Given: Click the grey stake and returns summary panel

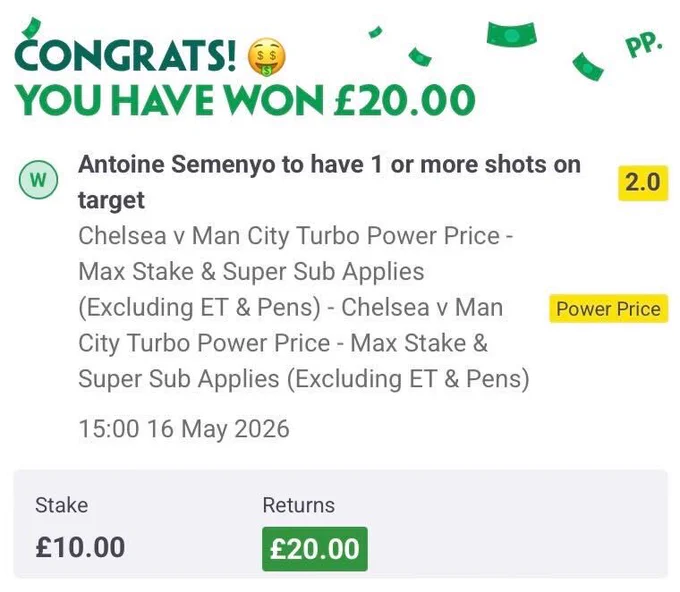Looking at the screenshot, I should click(x=340, y=523).
